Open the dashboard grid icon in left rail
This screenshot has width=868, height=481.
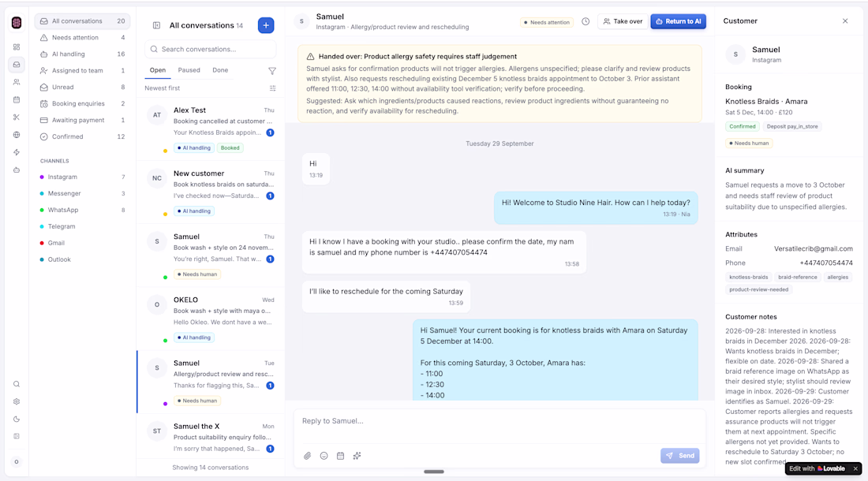[x=17, y=47]
